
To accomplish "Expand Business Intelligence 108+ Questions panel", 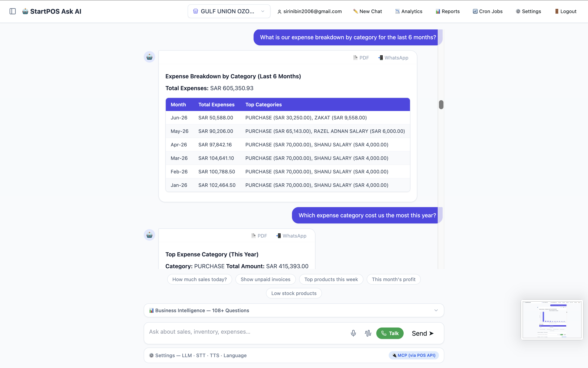I will (x=294, y=310).
